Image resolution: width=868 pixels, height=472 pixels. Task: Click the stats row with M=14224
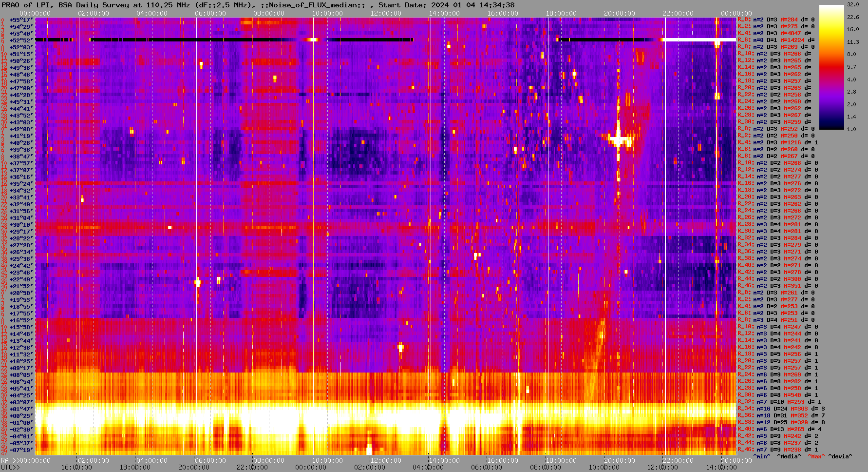(x=776, y=40)
